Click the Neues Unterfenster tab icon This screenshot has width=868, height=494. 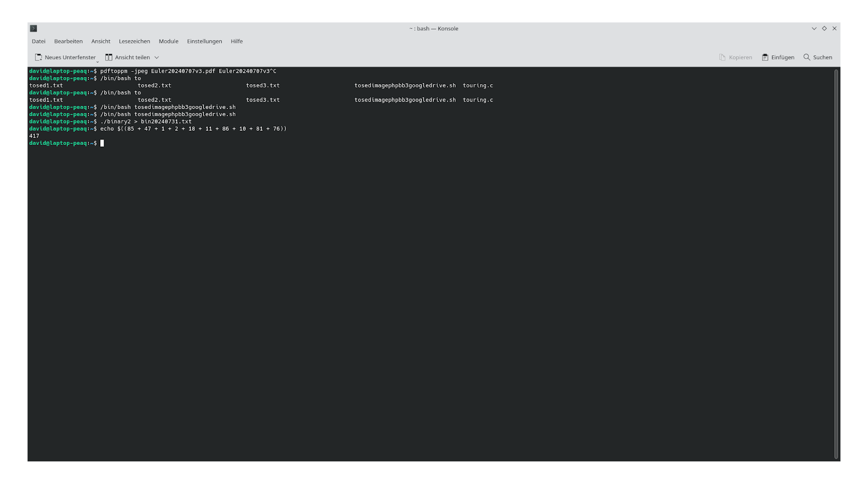coord(39,58)
